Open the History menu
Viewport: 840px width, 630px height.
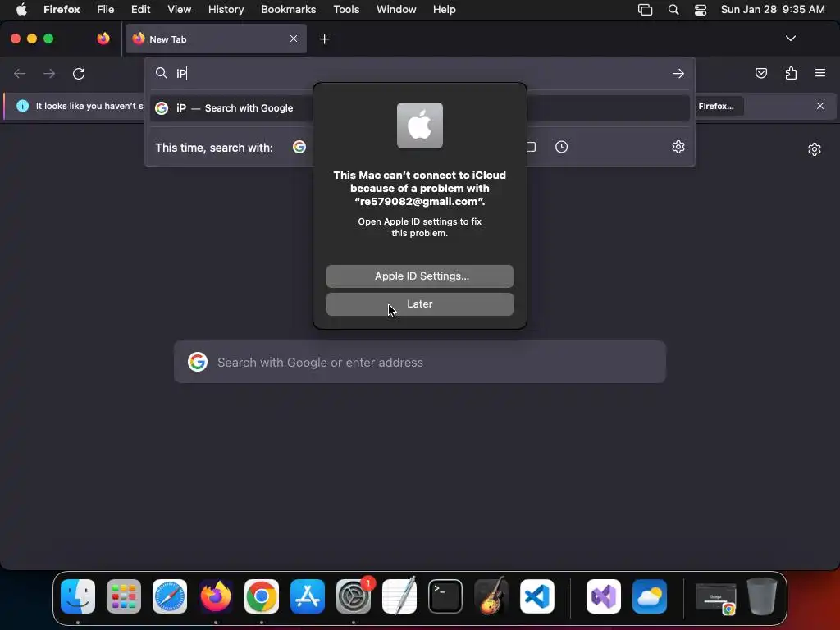point(226,10)
